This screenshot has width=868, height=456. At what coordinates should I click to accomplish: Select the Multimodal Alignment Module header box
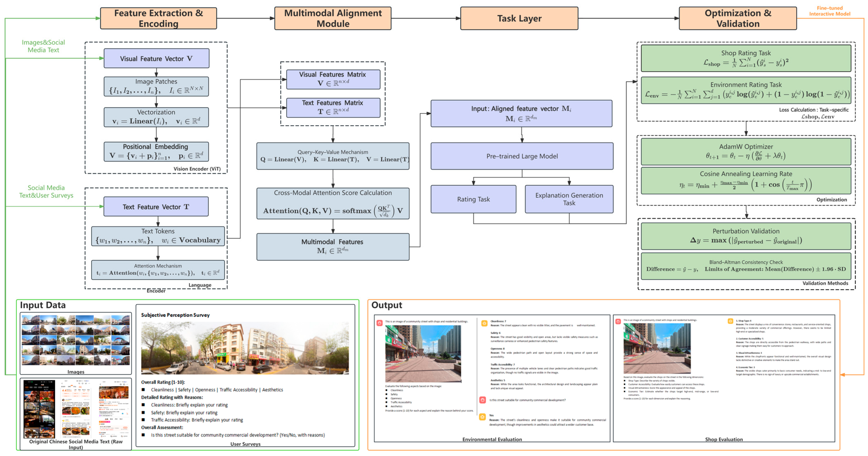(333, 19)
